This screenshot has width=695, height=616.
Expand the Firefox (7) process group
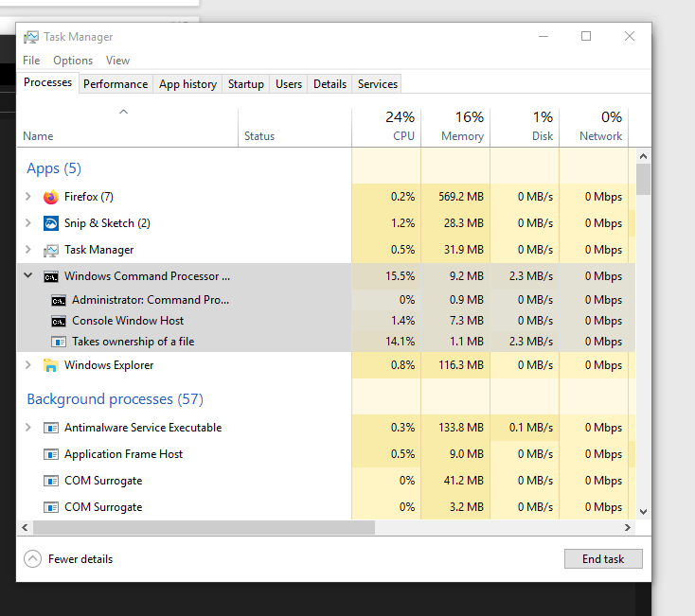[x=28, y=196]
